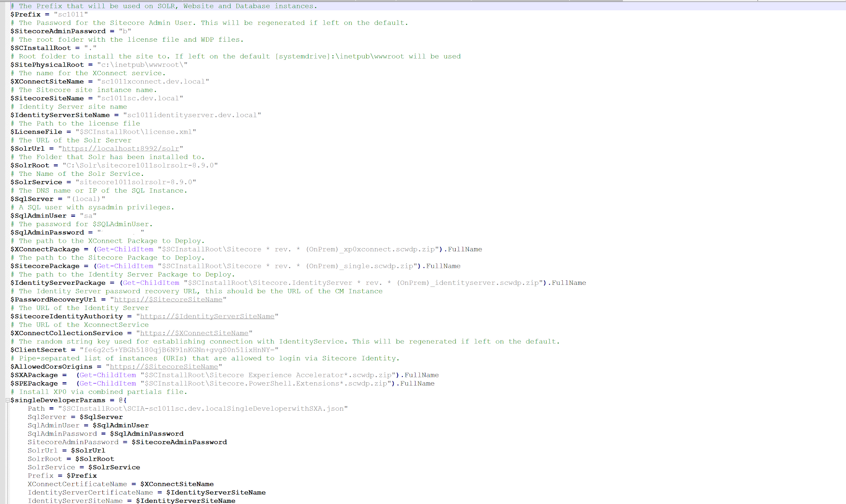The width and height of the screenshot is (846, 504).
Task: Click the $SPEPackage variable declaration
Action: (x=34, y=383)
